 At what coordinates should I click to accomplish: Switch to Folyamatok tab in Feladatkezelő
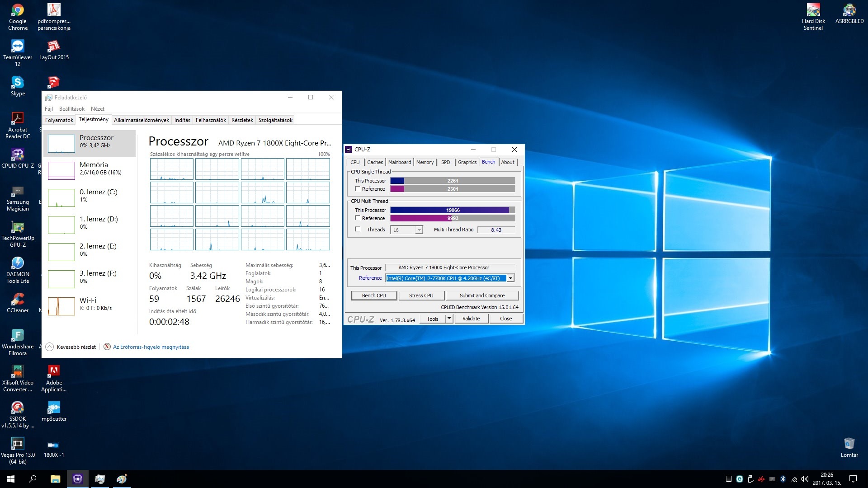[x=59, y=120]
